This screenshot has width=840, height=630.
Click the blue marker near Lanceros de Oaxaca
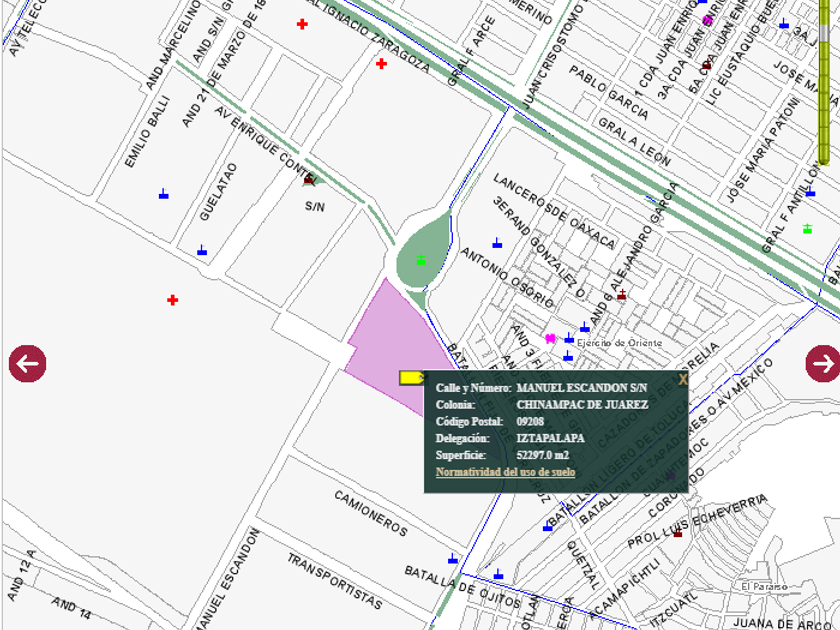point(497,243)
